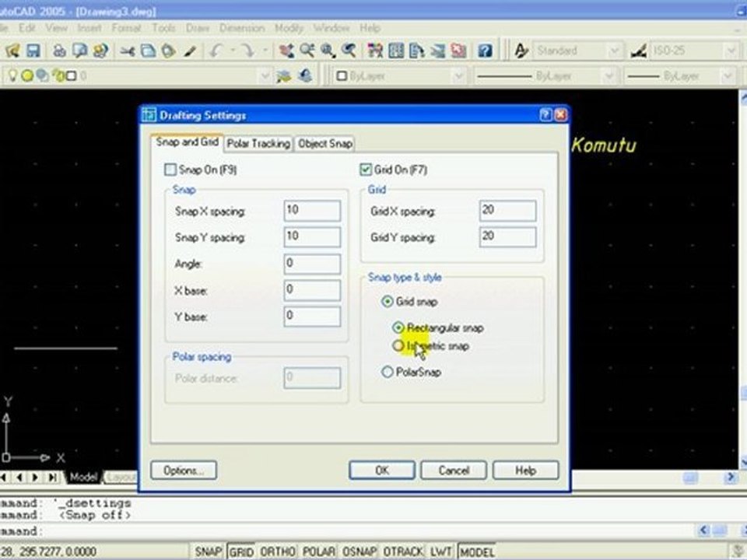Switch to the Object Snap tab
The height and width of the screenshot is (560, 747).
pyautogui.click(x=325, y=143)
